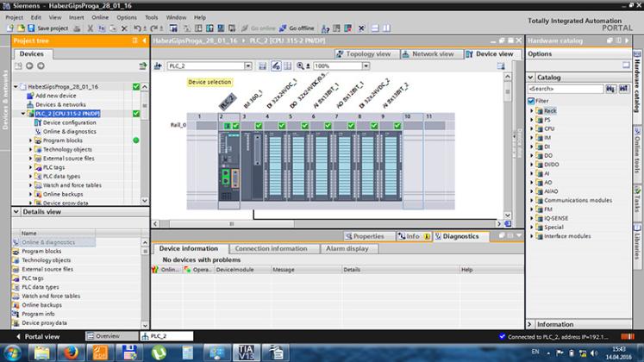
Task: Toggle the Filter checkbox in catalog
Action: click(531, 101)
